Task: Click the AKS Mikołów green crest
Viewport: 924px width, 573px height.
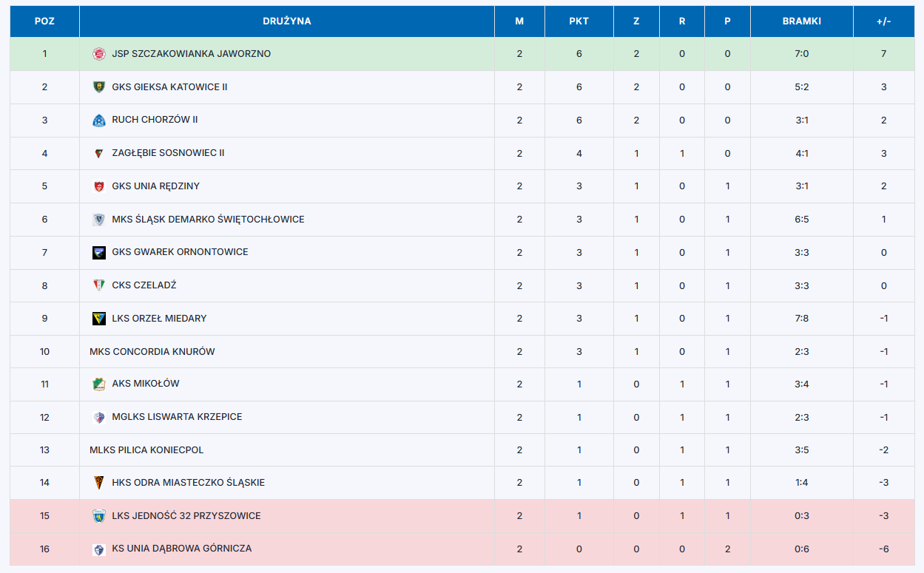Action: pos(98,384)
